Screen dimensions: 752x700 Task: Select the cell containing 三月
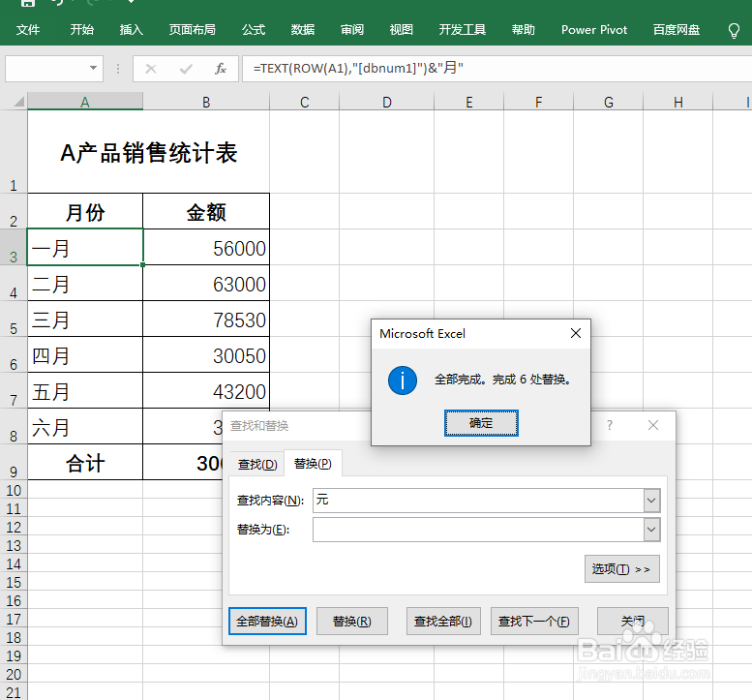pyautogui.click(x=85, y=320)
